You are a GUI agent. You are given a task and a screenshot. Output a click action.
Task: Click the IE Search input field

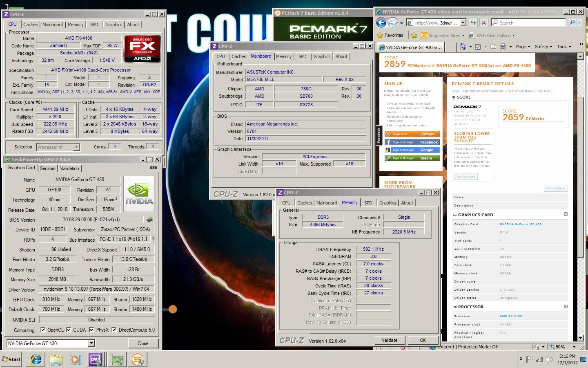[528, 23]
